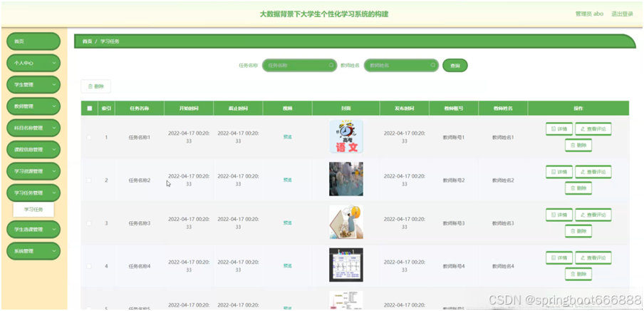Open 查看评论 for 任务名称2
The width and height of the screenshot is (644, 311).
click(x=593, y=171)
